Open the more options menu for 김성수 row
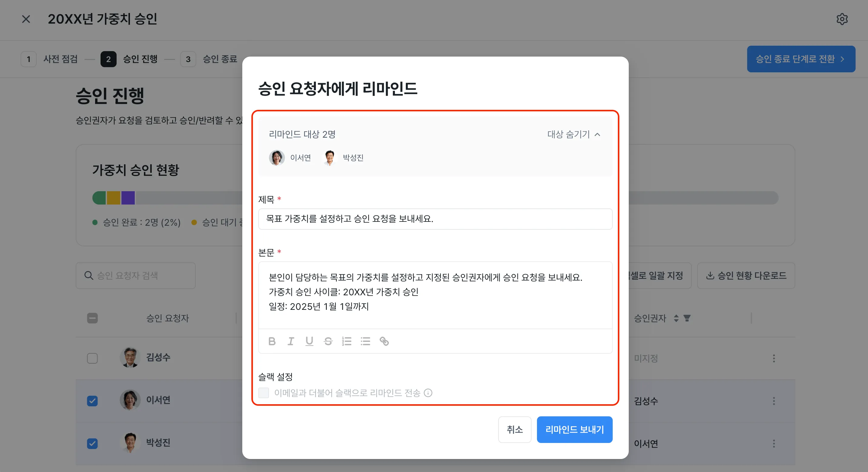This screenshot has width=868, height=472. point(774,358)
